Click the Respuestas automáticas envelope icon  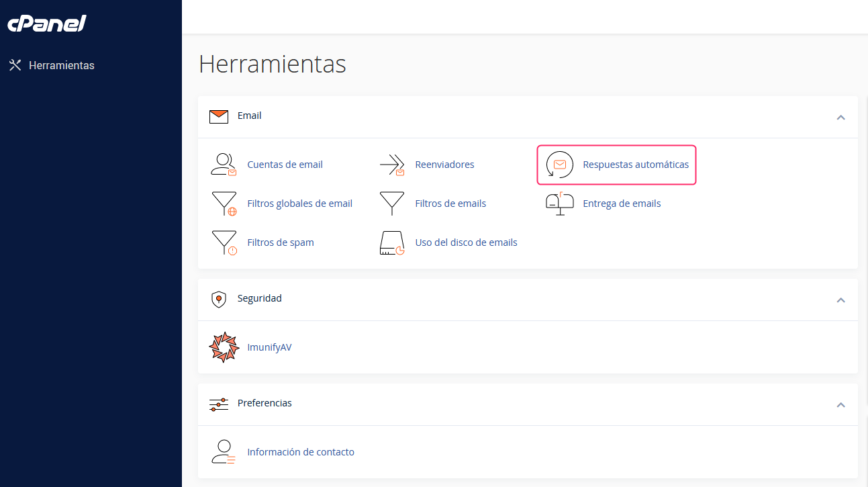(559, 165)
